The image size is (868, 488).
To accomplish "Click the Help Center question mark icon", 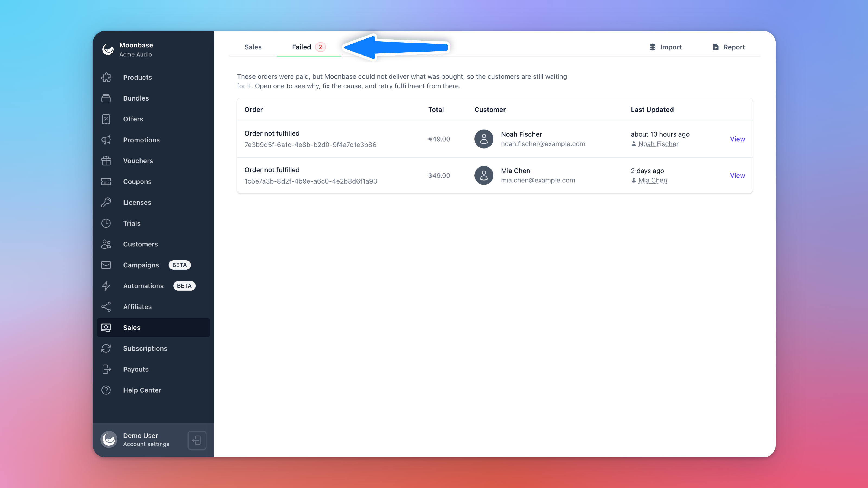I will pyautogui.click(x=106, y=390).
